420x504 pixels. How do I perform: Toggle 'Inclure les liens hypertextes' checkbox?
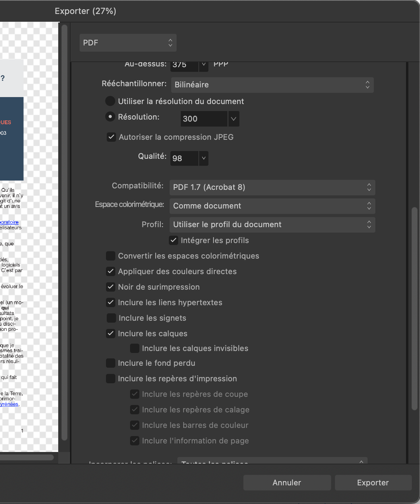(111, 302)
